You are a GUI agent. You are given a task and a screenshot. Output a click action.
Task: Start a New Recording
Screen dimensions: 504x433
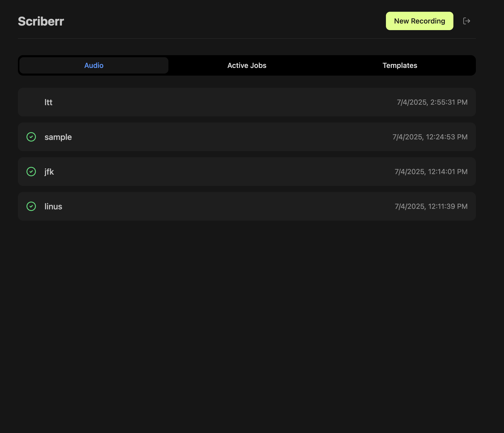[419, 21]
